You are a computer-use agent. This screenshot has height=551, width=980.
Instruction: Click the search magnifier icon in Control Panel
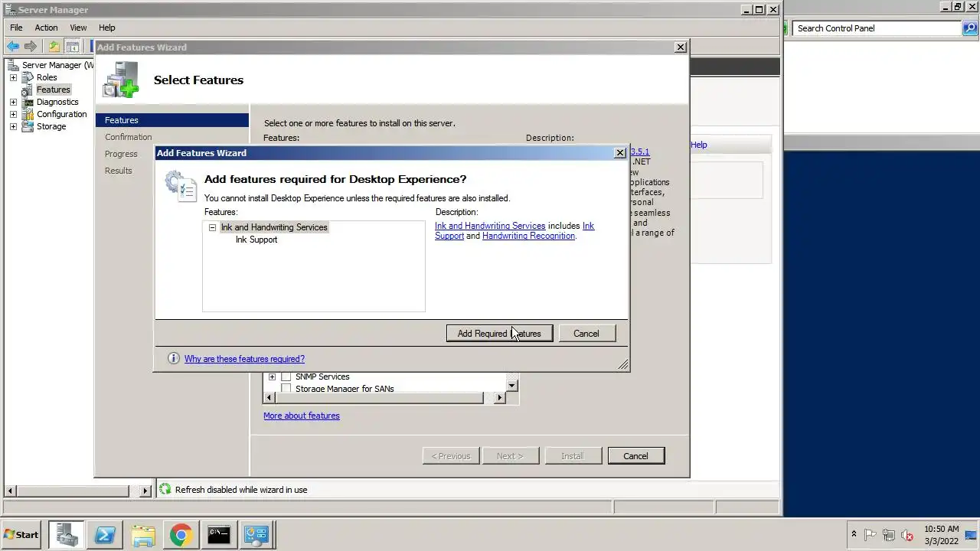(970, 28)
